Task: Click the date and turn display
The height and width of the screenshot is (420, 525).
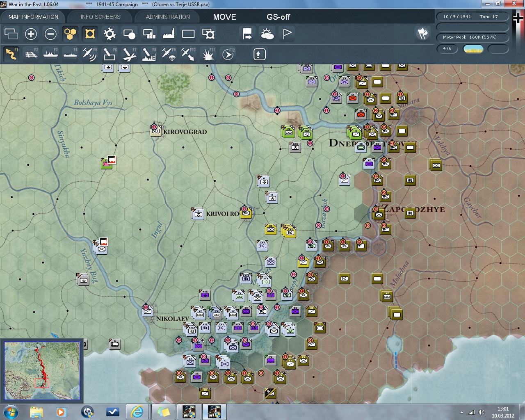Action: coord(472,17)
